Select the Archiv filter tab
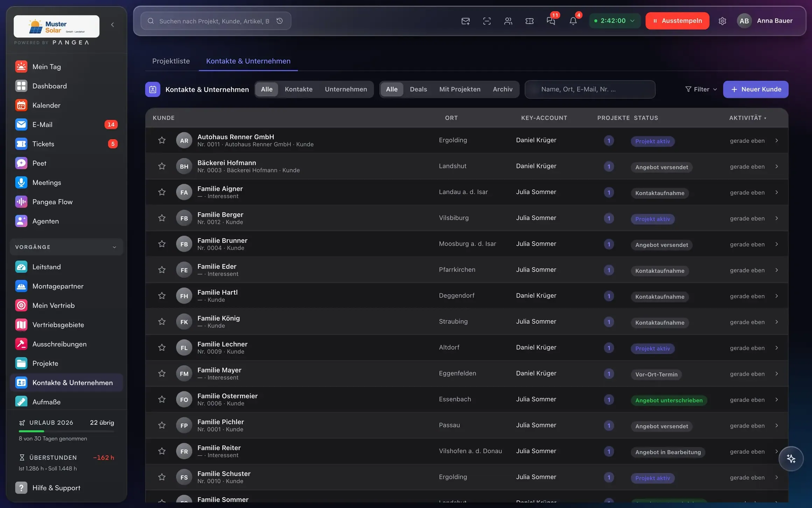This screenshot has height=508, width=812. pyautogui.click(x=503, y=89)
